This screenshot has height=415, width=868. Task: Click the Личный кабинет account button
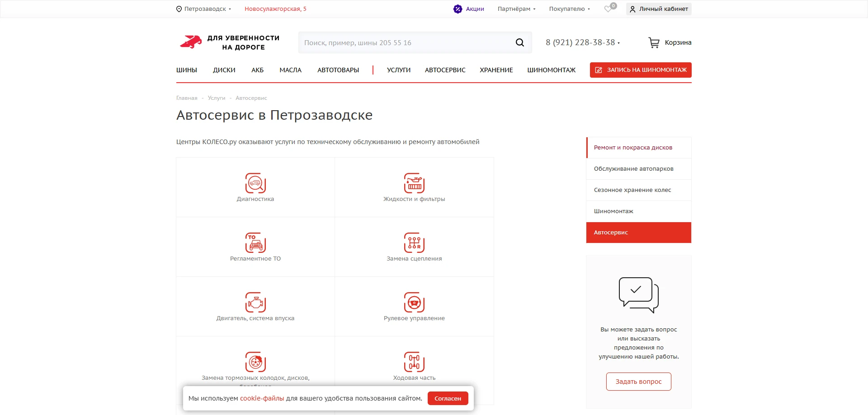click(x=659, y=9)
